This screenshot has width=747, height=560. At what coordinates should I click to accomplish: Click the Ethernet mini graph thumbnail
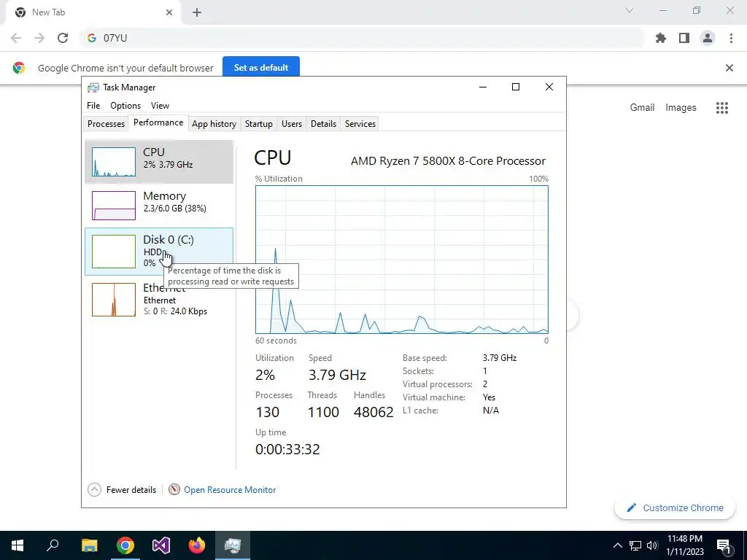pos(113,300)
